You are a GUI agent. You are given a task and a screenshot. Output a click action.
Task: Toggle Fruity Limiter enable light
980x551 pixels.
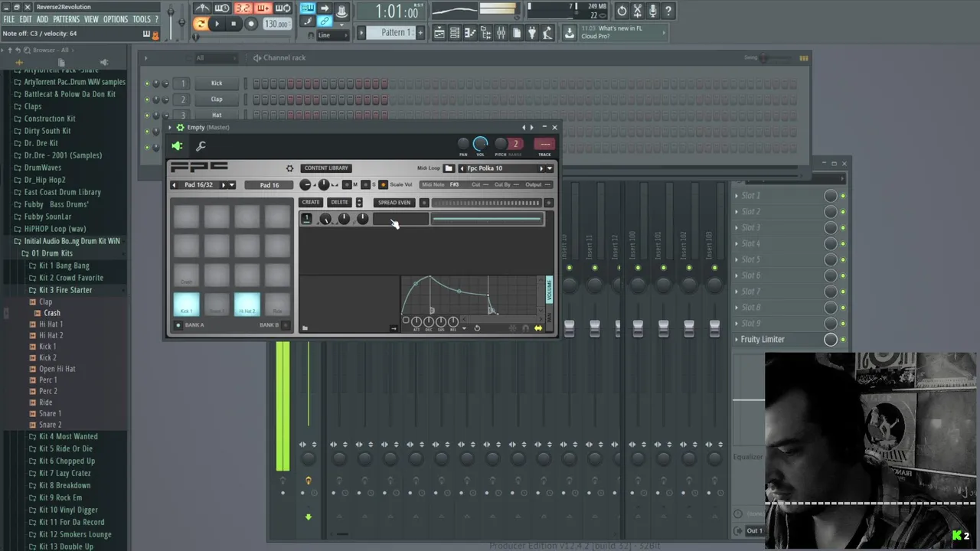tap(843, 340)
